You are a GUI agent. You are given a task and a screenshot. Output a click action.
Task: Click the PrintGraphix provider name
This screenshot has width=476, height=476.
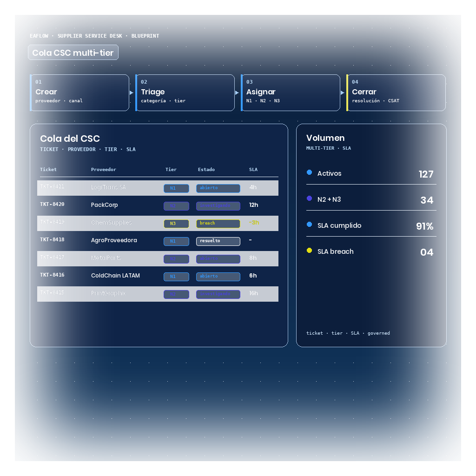(108, 293)
